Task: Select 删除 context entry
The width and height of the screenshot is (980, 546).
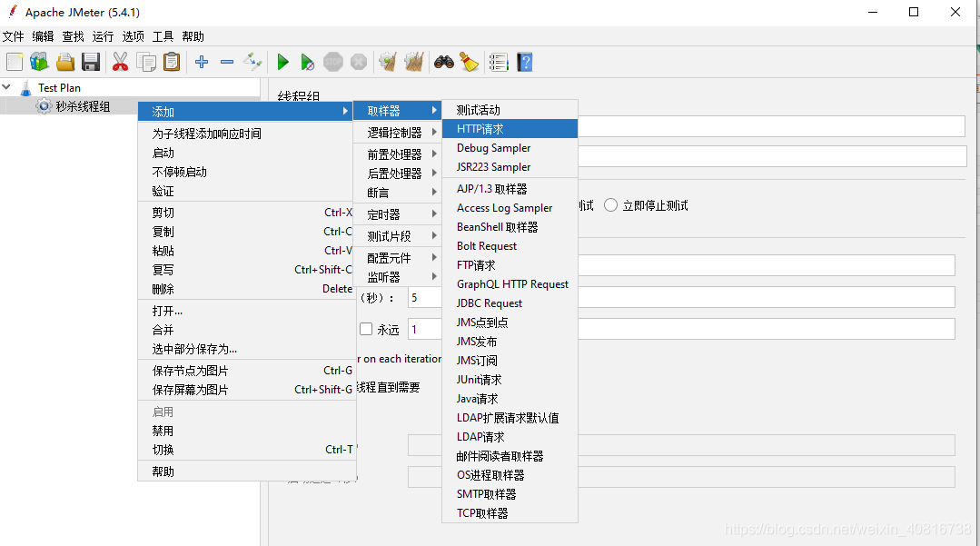Action: (246, 289)
